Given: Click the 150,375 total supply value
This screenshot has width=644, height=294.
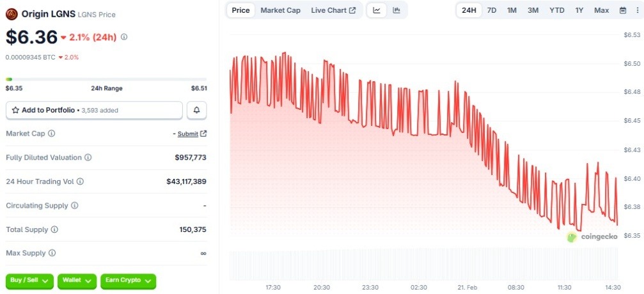Looking at the screenshot, I should [x=192, y=229].
